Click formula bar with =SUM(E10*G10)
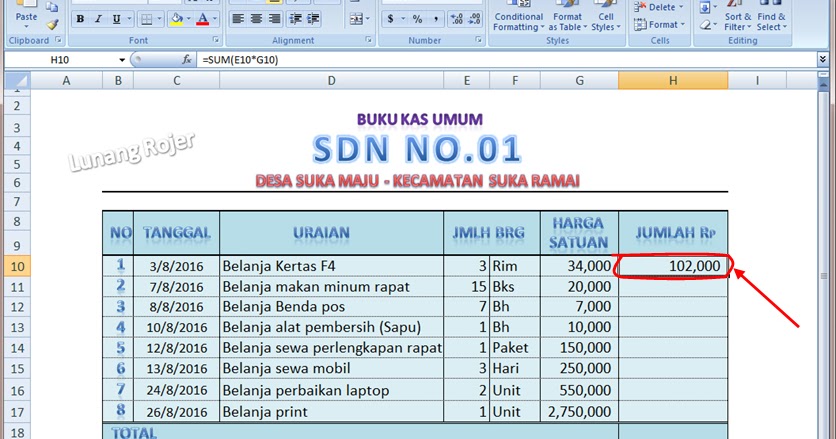 pos(505,60)
